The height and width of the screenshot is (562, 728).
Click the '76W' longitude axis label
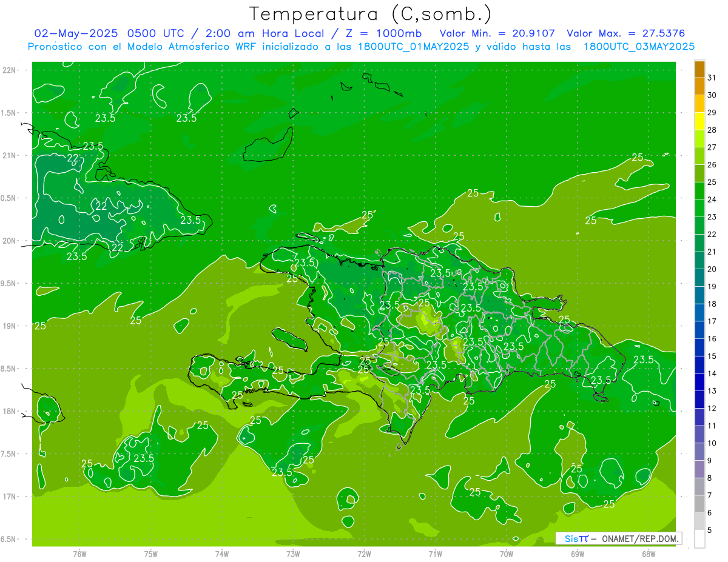79,554
